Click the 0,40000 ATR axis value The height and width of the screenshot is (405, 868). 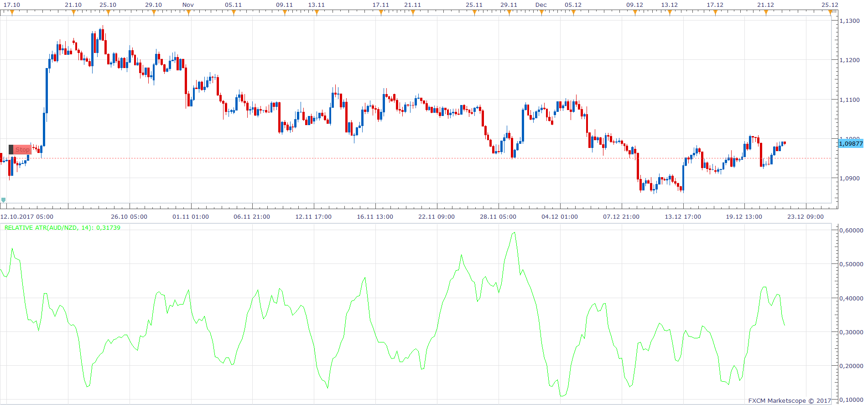pyautogui.click(x=851, y=298)
